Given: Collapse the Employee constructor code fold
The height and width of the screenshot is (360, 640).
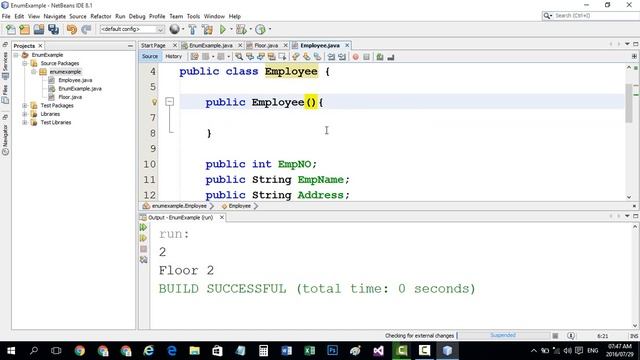Looking at the screenshot, I should coord(169,102).
